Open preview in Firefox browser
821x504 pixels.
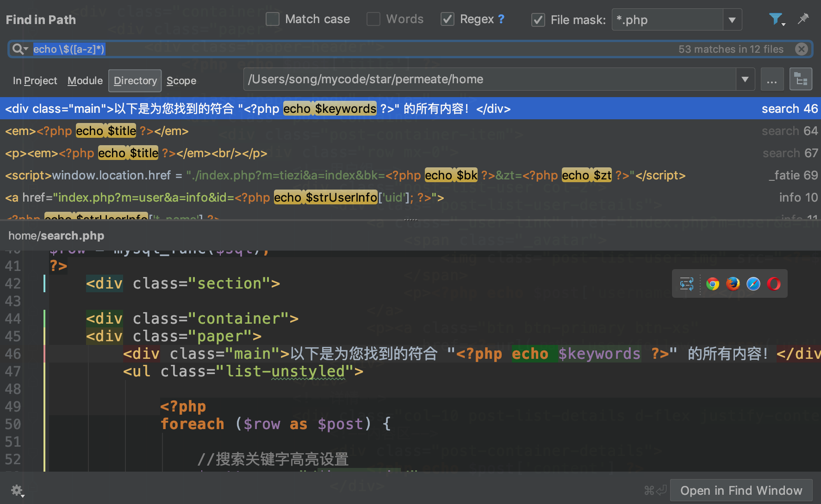point(733,284)
